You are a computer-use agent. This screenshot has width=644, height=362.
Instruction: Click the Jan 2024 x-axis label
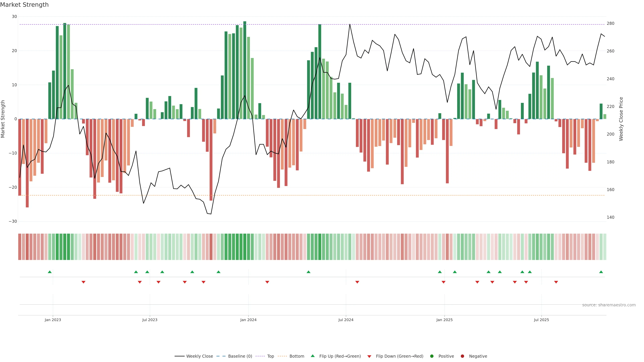[248, 320]
